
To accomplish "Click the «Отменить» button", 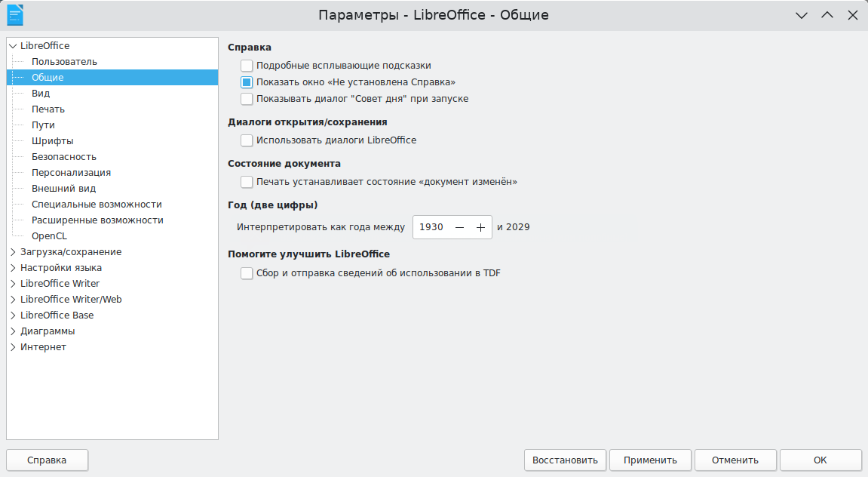I will [735, 460].
